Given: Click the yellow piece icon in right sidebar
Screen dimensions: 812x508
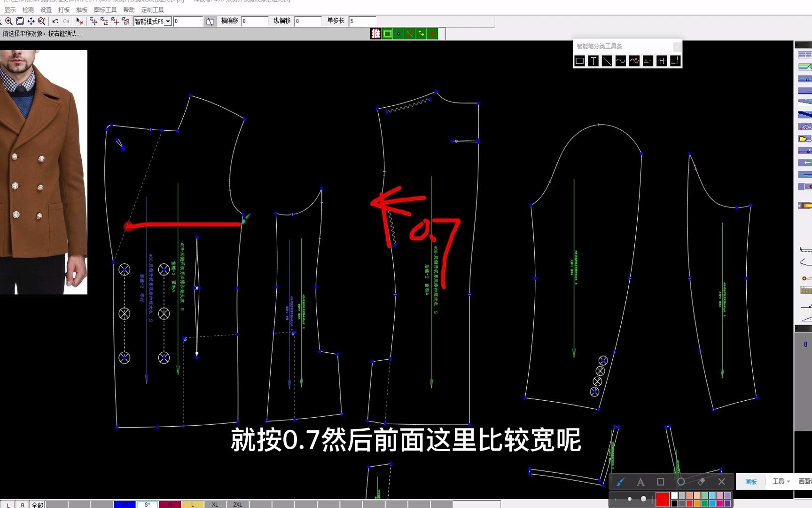Looking at the screenshot, I should coord(804,139).
